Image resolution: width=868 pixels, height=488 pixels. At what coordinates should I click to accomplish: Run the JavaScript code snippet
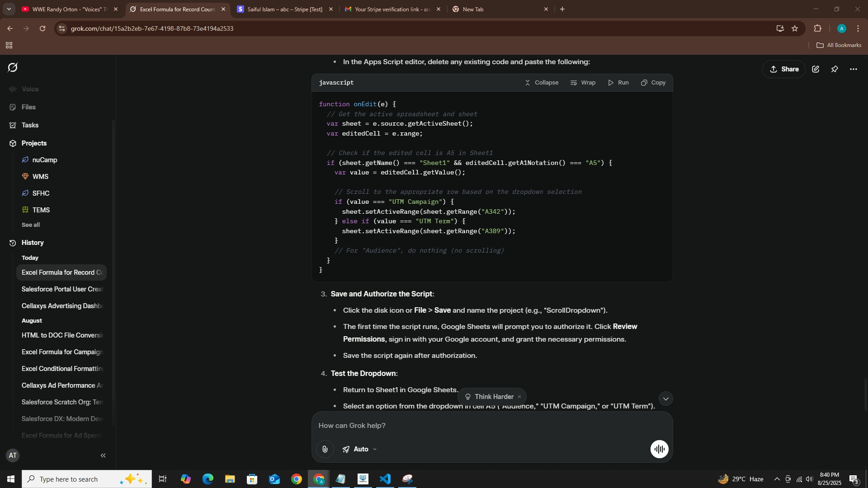coord(618,83)
